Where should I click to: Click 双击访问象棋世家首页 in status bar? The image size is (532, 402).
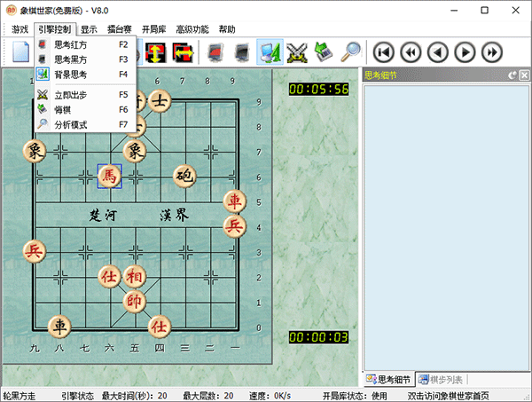448,396
